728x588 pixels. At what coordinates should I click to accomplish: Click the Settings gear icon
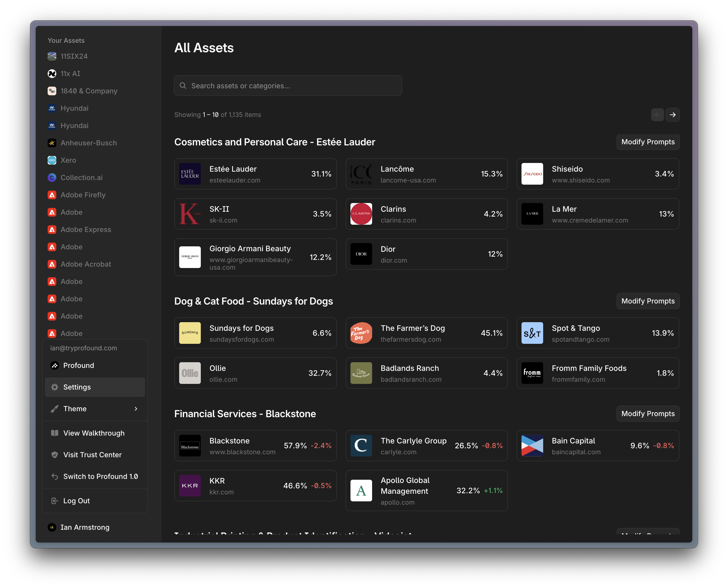[x=54, y=387]
